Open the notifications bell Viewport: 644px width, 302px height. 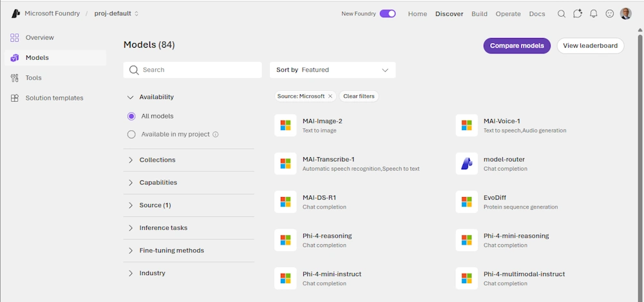point(594,14)
